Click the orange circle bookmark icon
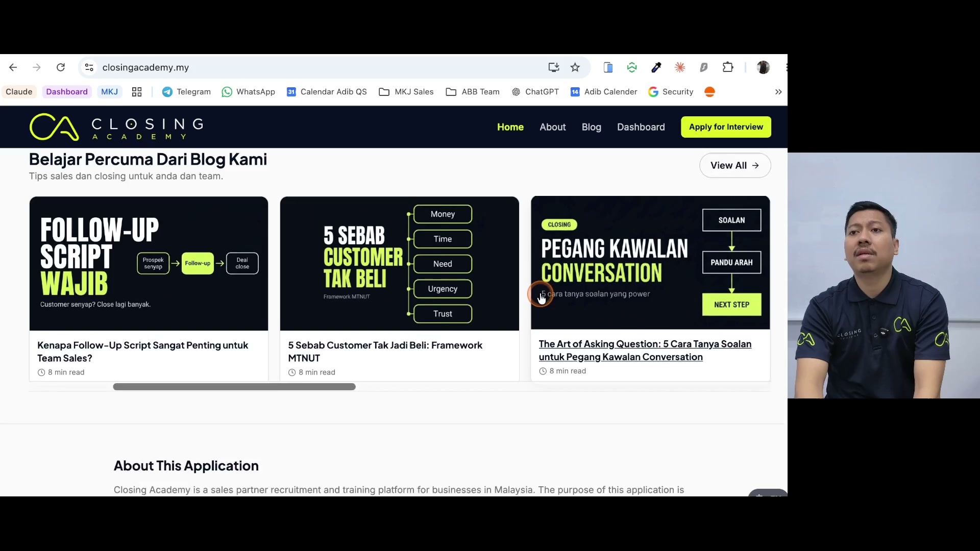 [x=709, y=92]
